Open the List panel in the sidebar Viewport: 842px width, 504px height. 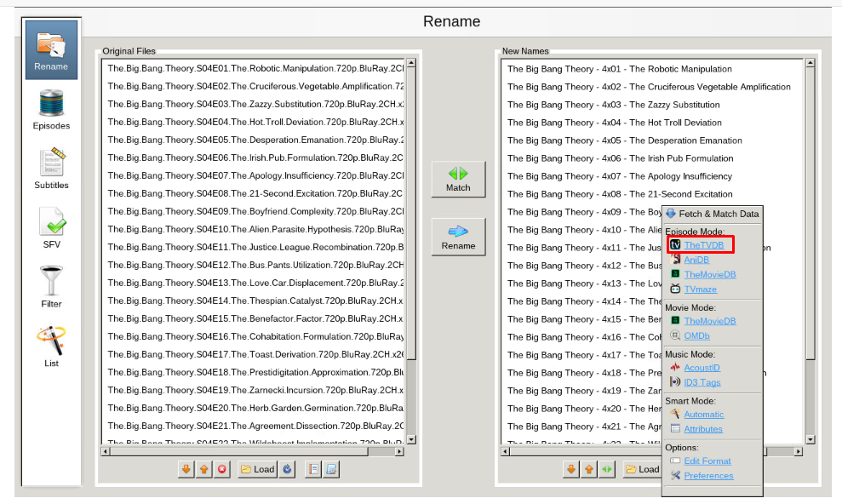(50, 345)
